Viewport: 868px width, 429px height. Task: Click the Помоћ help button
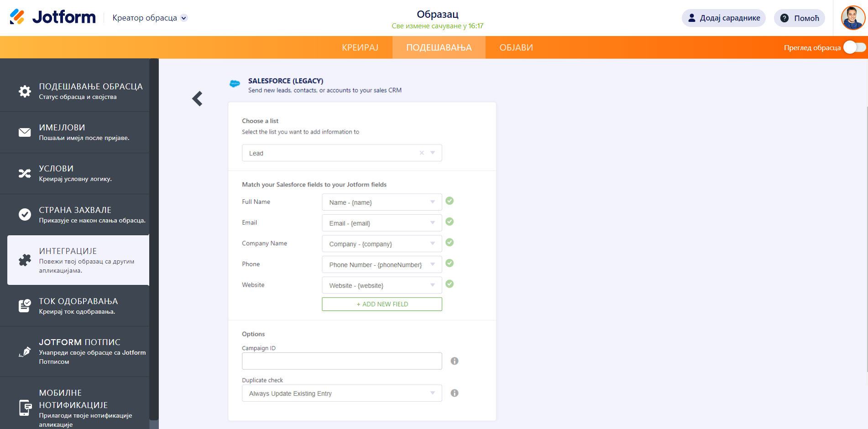click(800, 18)
